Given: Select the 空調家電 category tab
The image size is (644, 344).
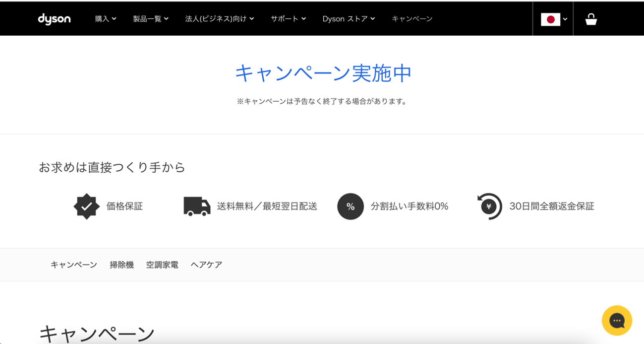Looking at the screenshot, I should tap(162, 265).
